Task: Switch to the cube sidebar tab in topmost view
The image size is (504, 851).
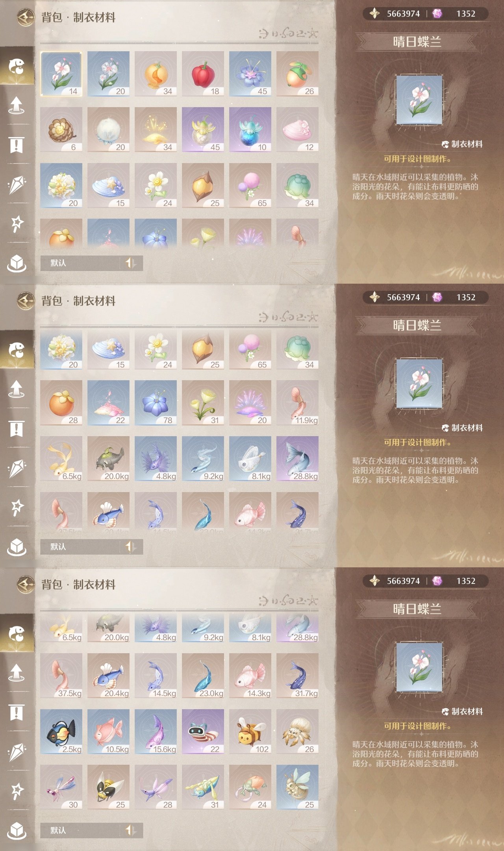Action: coord(17,263)
